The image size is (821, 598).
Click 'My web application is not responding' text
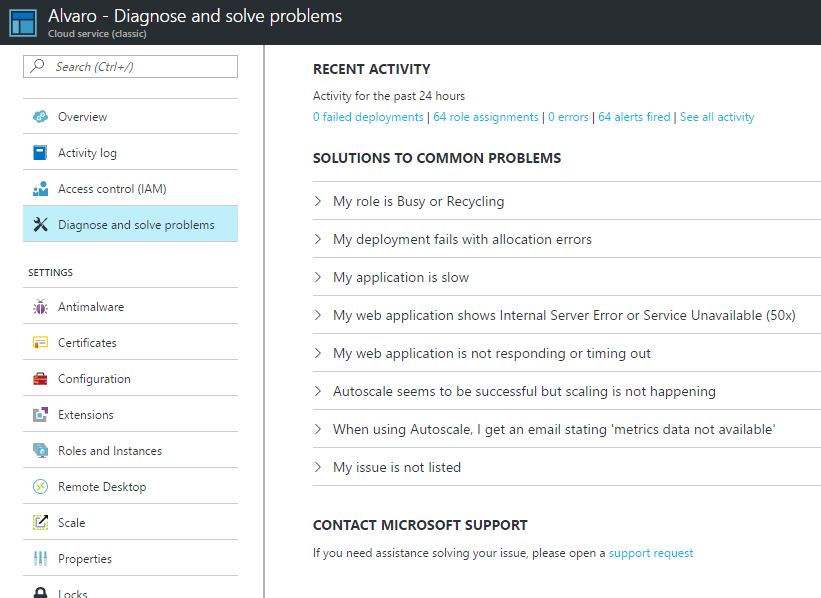coord(492,353)
